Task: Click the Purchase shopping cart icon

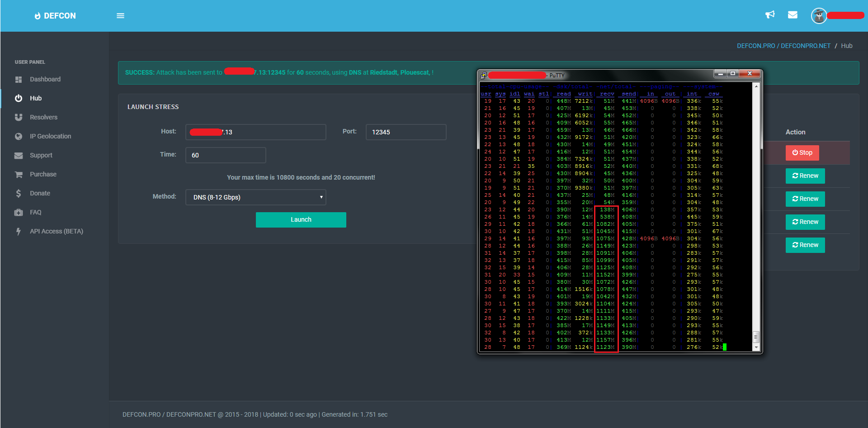Action: tap(19, 174)
